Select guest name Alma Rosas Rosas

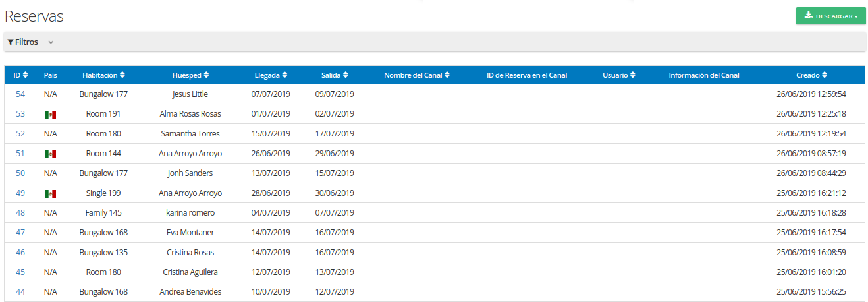[190, 114]
